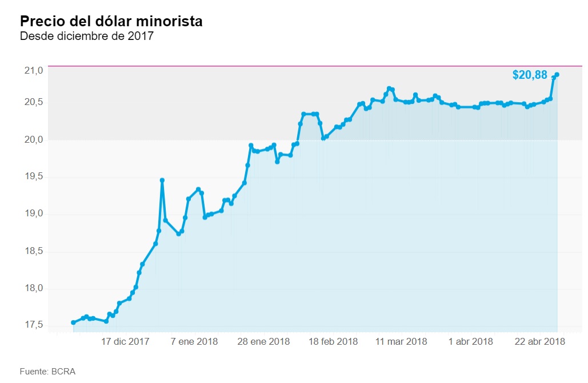The image size is (588, 383).
Task: Click the "28 ene 2018" date label
Action: pos(262,342)
